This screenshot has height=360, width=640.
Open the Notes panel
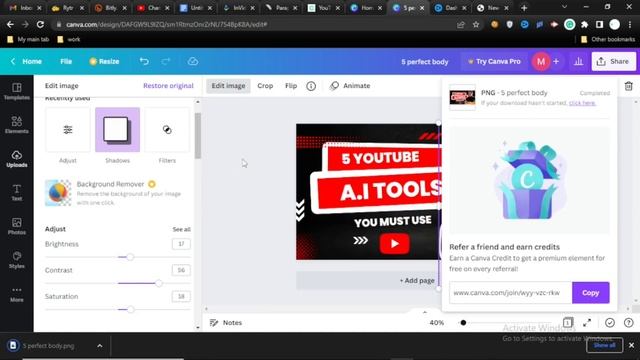pyautogui.click(x=226, y=323)
